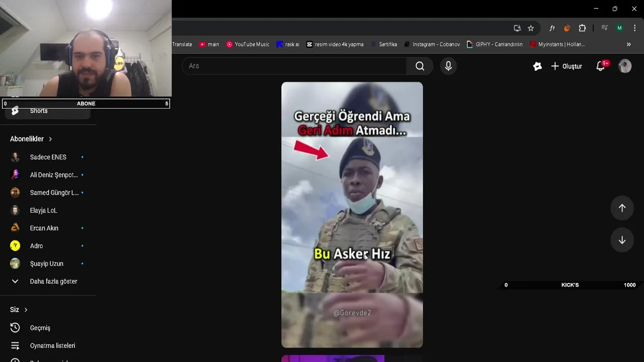Expand the Abonelikler section chevron
The width and height of the screenshot is (644, 362).
[x=50, y=139]
